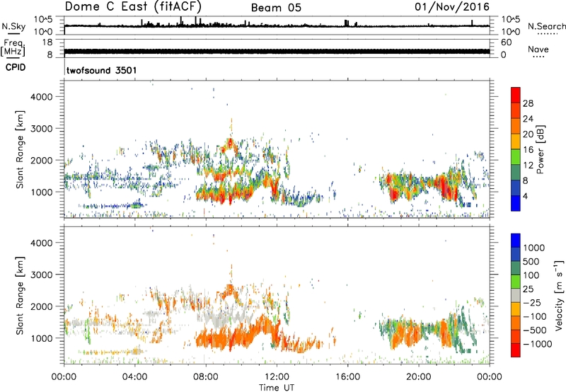Click the 'Freq. [MHz]' label

coord(13,47)
